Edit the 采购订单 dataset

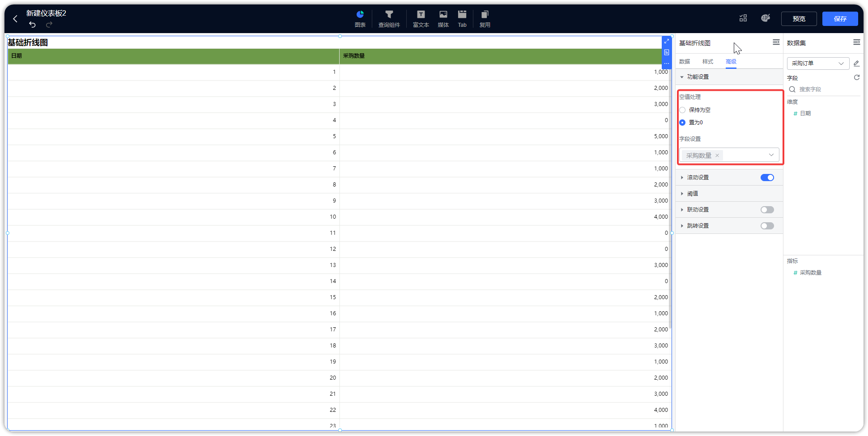(856, 63)
